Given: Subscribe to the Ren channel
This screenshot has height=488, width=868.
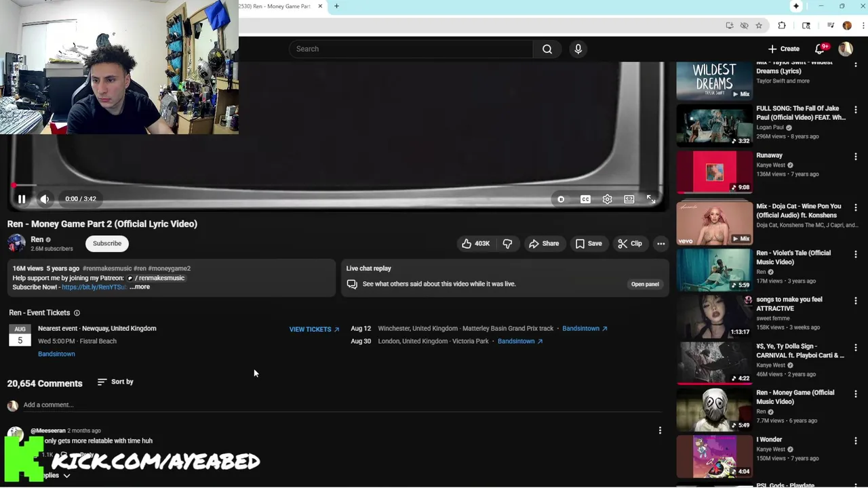Looking at the screenshot, I should coord(107,243).
